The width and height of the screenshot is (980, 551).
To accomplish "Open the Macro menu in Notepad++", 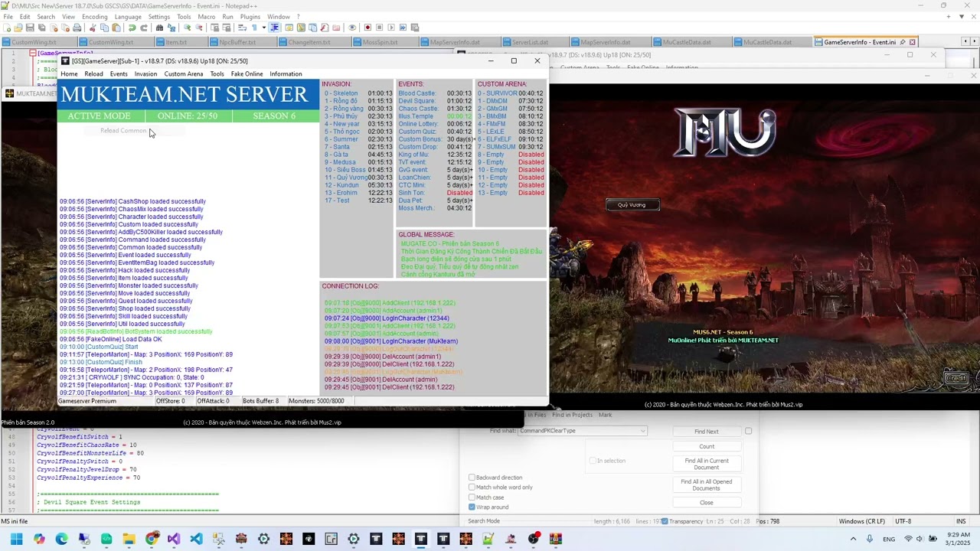I will [207, 17].
